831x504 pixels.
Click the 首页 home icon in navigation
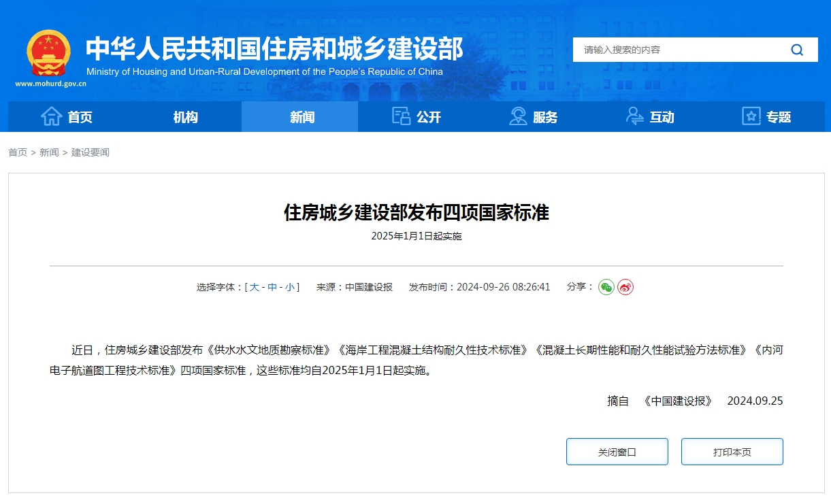[51, 116]
